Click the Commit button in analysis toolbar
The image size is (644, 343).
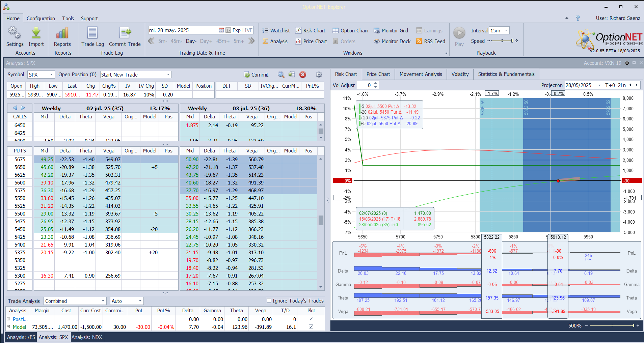[x=256, y=75]
